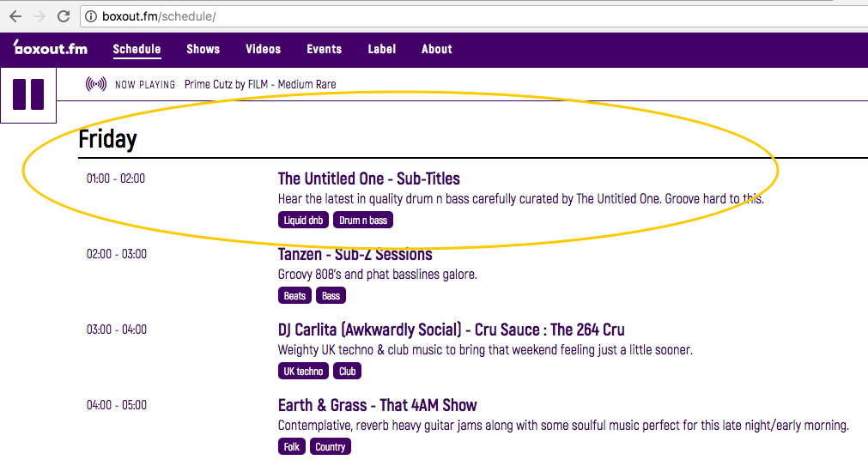Open DJ Carlita Cru Sauce show
868x472 pixels.
coord(451,330)
